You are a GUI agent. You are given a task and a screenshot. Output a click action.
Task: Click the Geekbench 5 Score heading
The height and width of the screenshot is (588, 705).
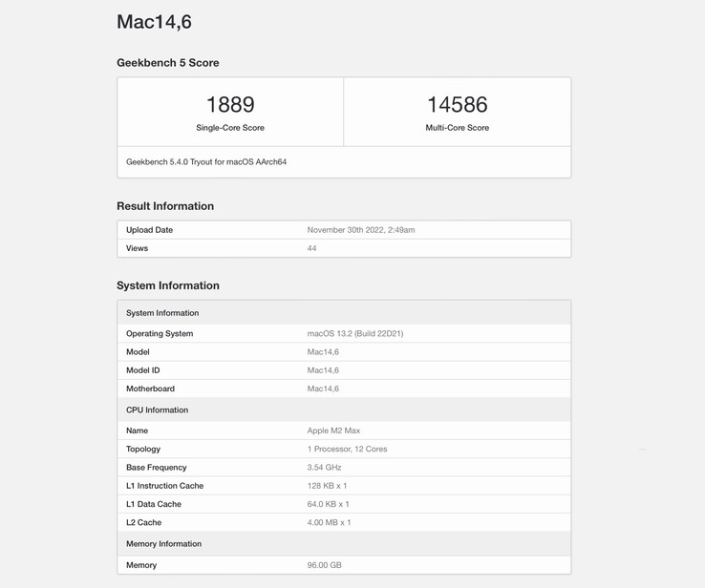168,63
